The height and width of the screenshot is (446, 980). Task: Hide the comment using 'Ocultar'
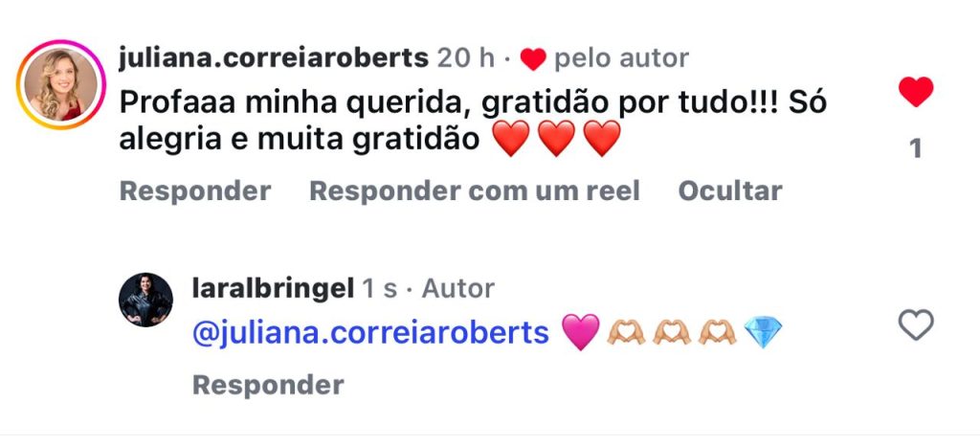click(730, 191)
